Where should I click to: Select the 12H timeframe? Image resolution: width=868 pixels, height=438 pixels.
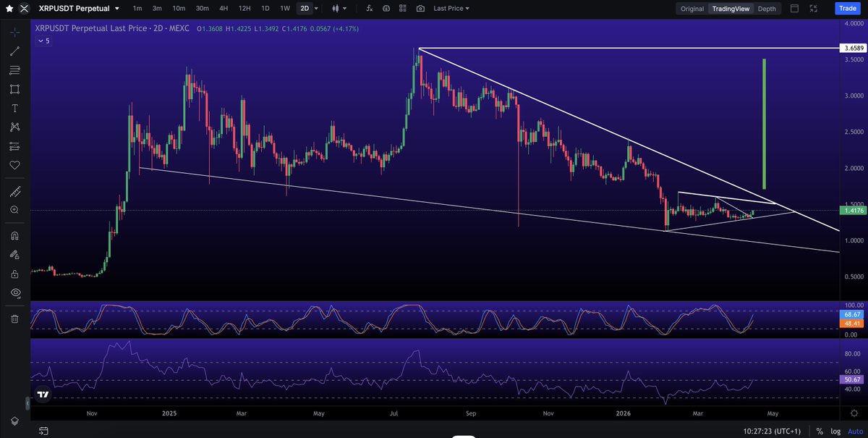click(244, 9)
